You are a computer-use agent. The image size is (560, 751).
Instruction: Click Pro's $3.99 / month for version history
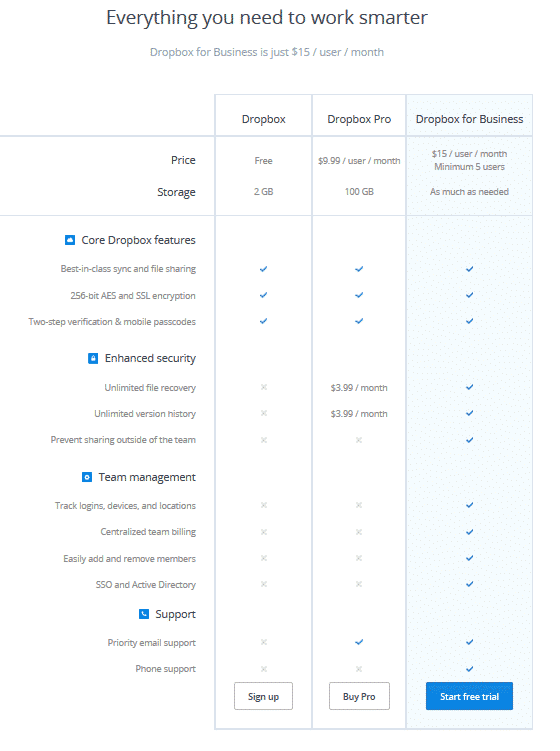pos(359,413)
